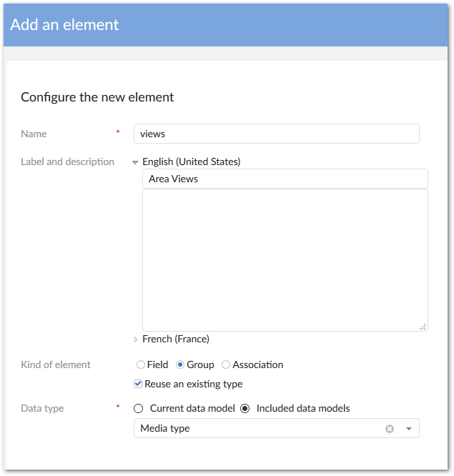Screen dimensions: 454x476
Task: Click the Kind of element label
Action: point(56,365)
